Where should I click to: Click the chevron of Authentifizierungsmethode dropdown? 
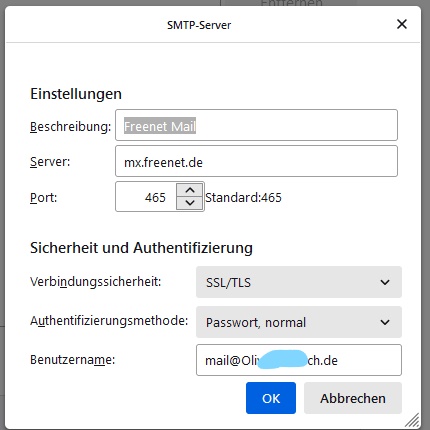(x=385, y=322)
